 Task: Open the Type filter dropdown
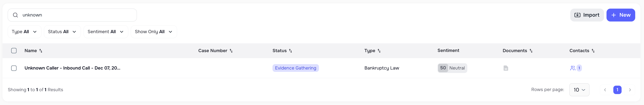[x=24, y=32]
